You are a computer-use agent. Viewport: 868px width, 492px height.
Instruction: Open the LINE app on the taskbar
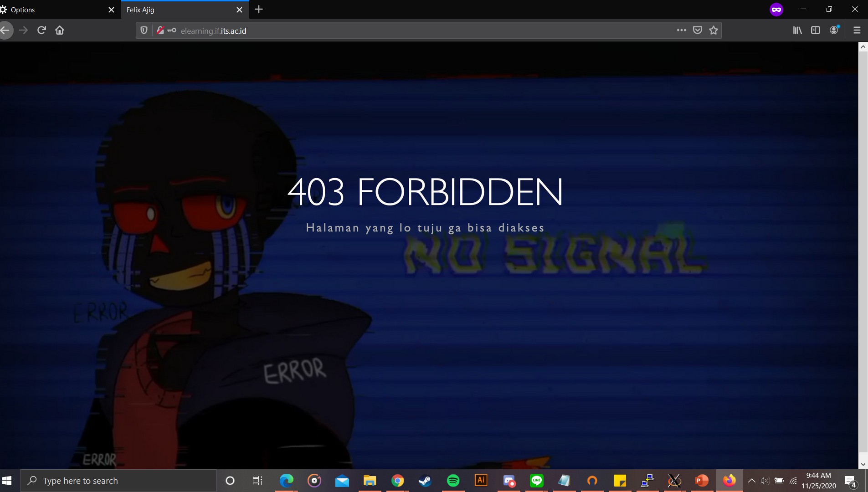537,481
